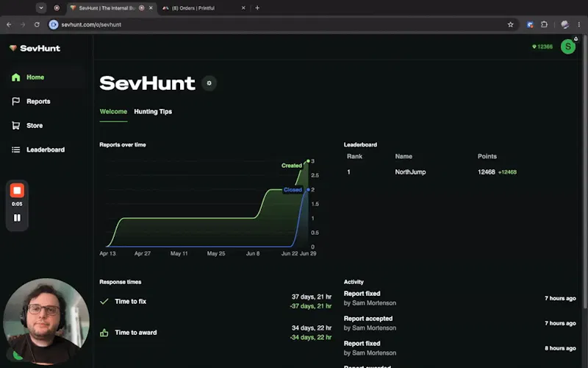Click the blue extension icon in toolbar
This screenshot has height=368, width=588.
530,24
